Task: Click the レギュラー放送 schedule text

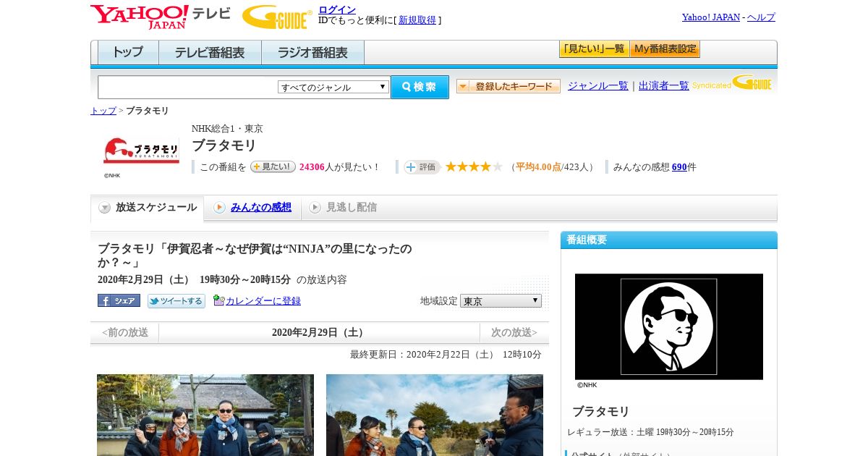Action: pos(650,432)
